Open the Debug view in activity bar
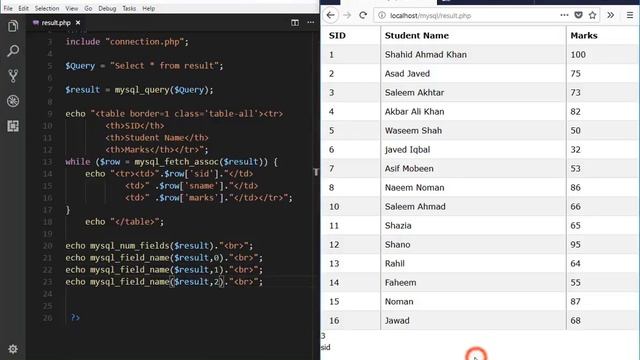Image resolution: width=640 pixels, height=360 pixels. tap(13, 101)
